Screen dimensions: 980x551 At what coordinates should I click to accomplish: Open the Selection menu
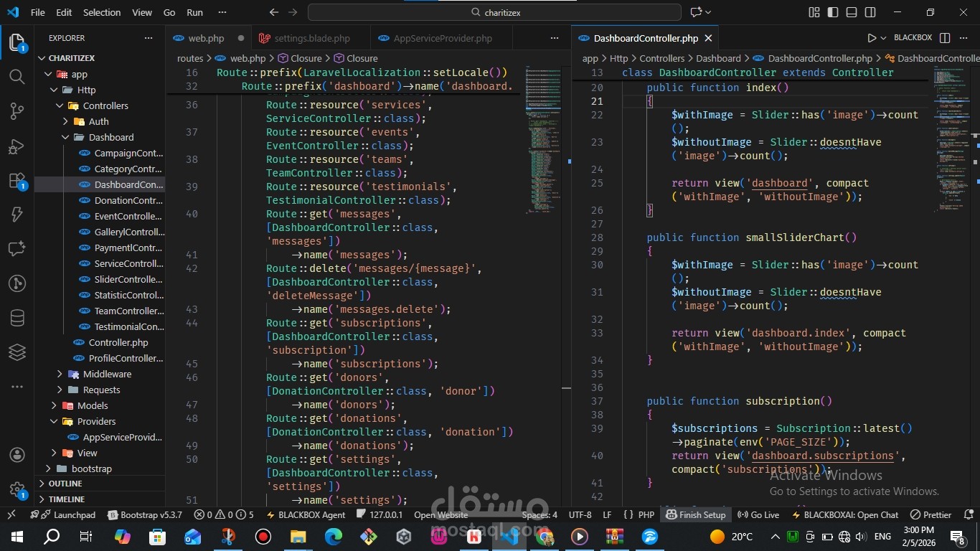pos(102,12)
